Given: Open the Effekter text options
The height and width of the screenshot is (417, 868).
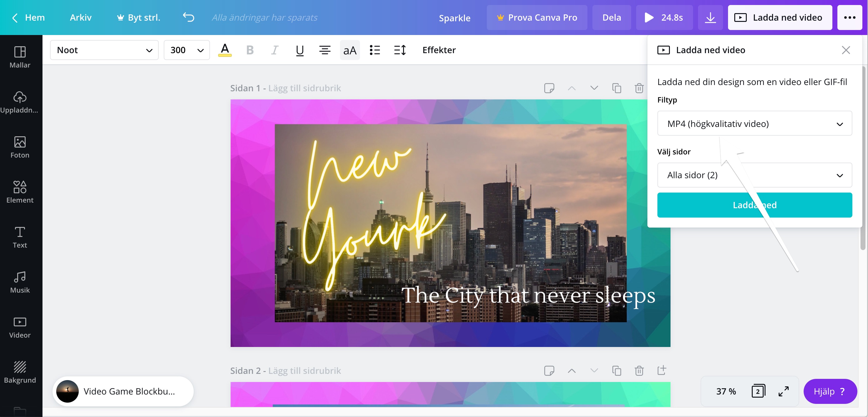Looking at the screenshot, I should [x=439, y=50].
